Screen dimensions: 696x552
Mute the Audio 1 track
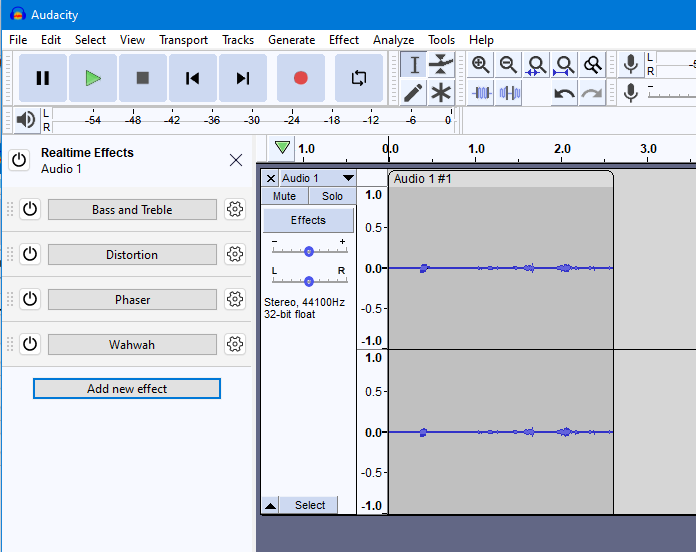(x=285, y=196)
